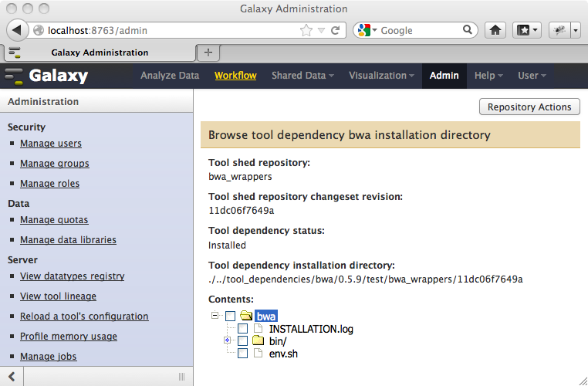Check the bwa folder checkbox

coord(230,316)
